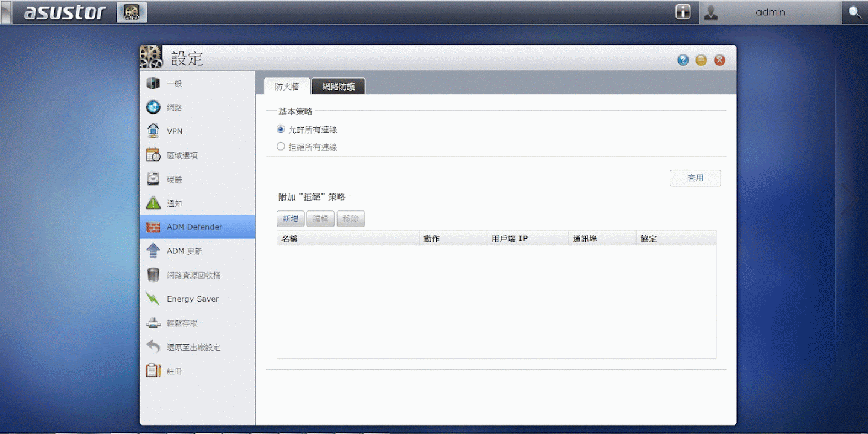The width and height of the screenshot is (868, 434).
Task: Click the 新增 add rule button
Action: (x=291, y=219)
